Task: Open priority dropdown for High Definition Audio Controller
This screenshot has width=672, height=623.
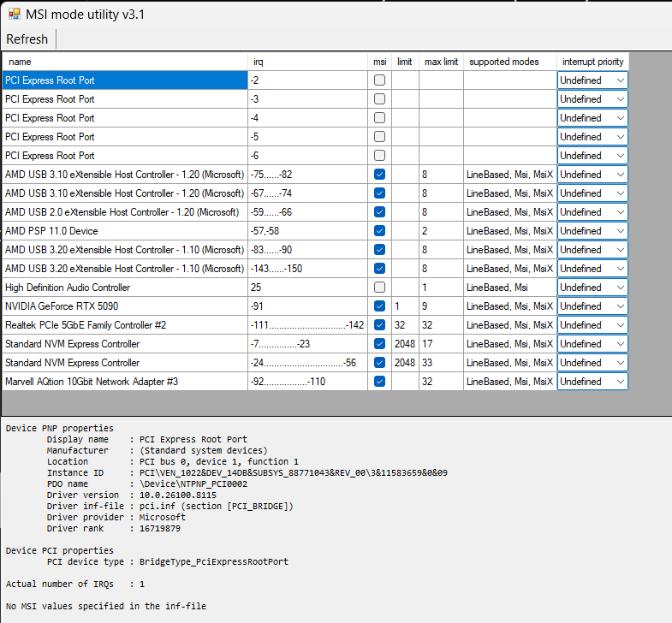Action: [592, 288]
